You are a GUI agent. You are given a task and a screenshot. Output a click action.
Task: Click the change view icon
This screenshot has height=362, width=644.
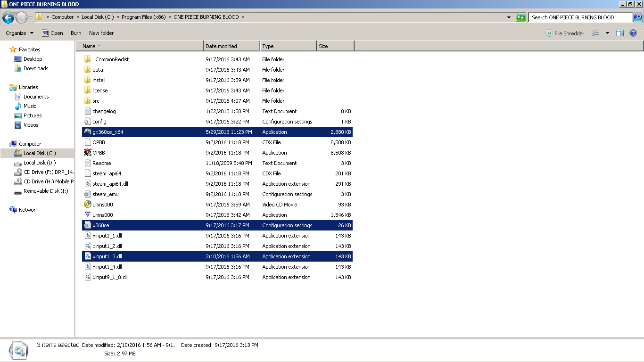point(596,33)
